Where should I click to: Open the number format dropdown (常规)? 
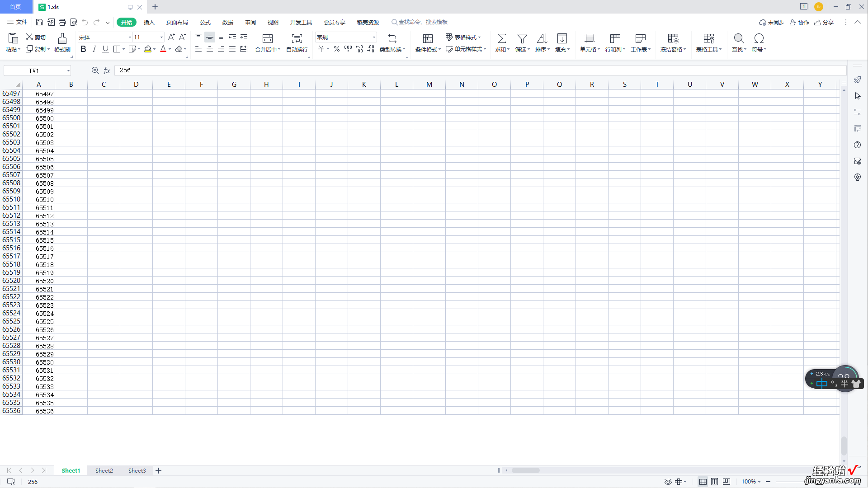point(374,37)
